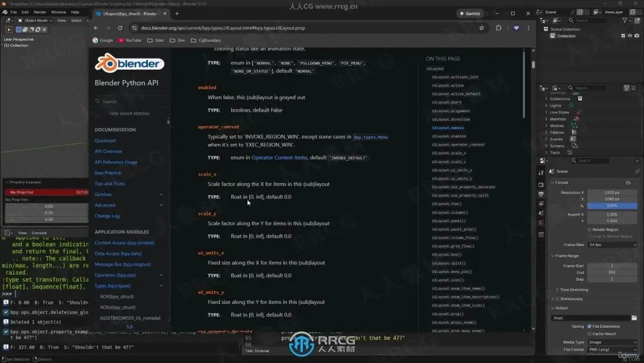
Task: Click the Blender logo in the menu bar
Action: [5, 13]
